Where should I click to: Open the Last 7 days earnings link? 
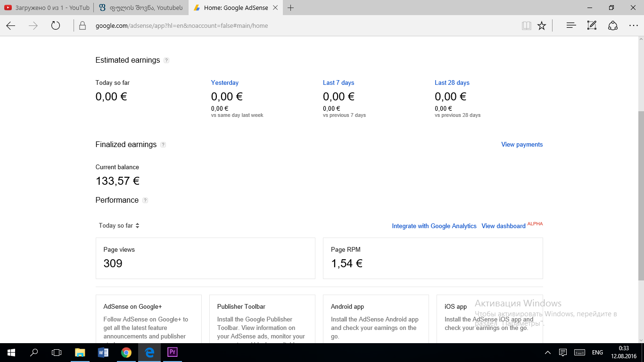339,83
